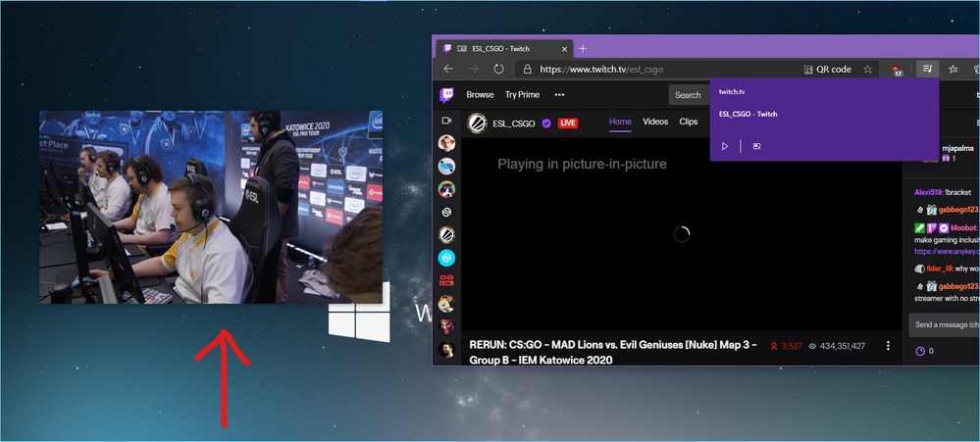Open sidebar ESL striped-logo channel
The width and height of the screenshot is (980, 442).
tap(446, 235)
